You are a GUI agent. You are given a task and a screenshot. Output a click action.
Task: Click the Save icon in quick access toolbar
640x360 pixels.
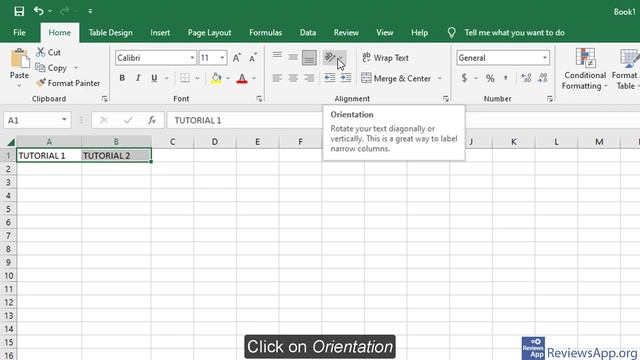coord(19,11)
